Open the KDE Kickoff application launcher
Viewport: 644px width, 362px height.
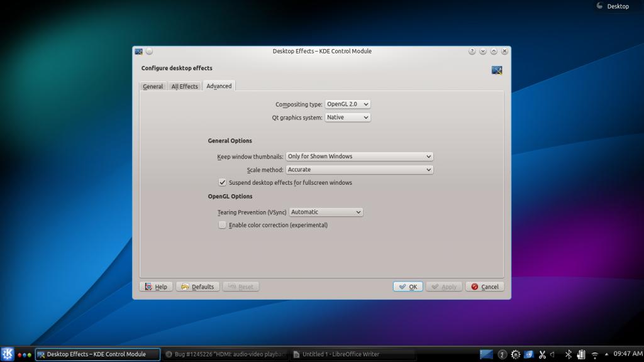8,354
